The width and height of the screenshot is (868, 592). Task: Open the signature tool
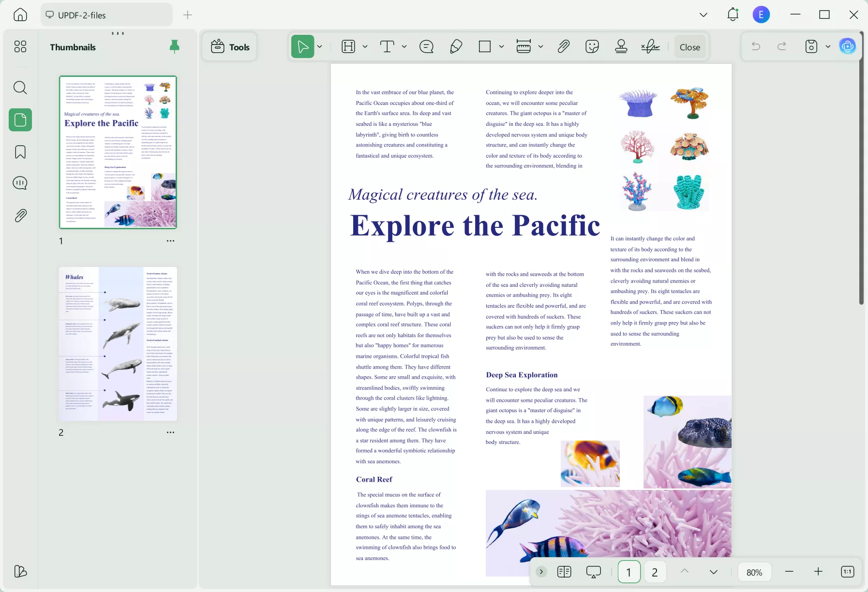point(650,47)
